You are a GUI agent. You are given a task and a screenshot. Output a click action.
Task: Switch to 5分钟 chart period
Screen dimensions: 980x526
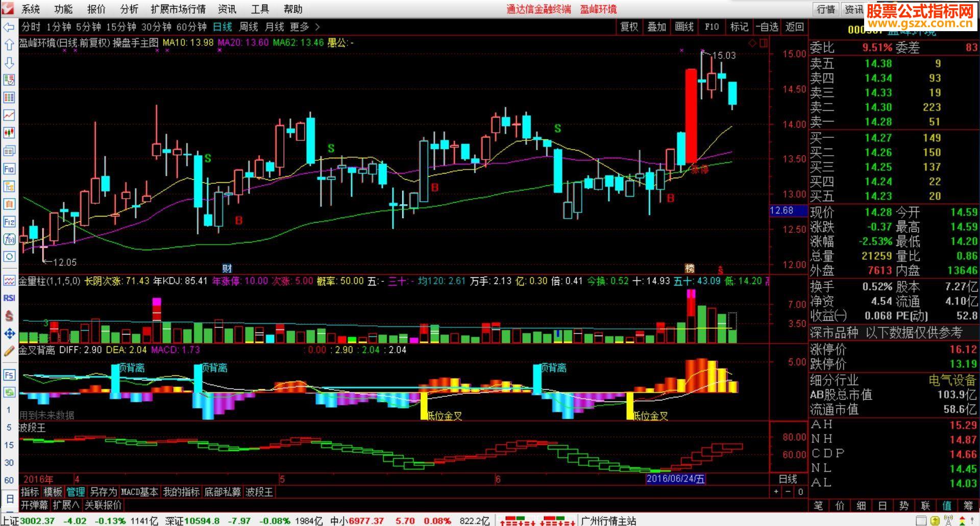(88, 27)
